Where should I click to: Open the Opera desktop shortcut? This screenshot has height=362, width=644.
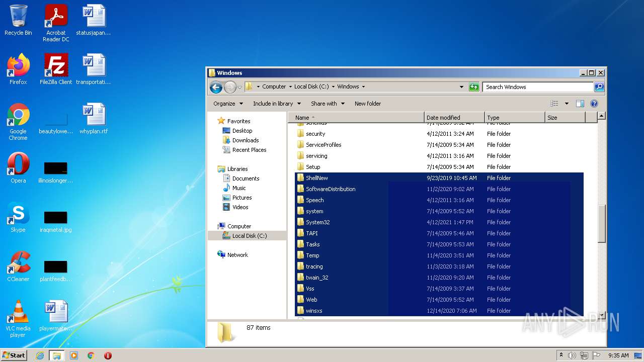[18, 168]
